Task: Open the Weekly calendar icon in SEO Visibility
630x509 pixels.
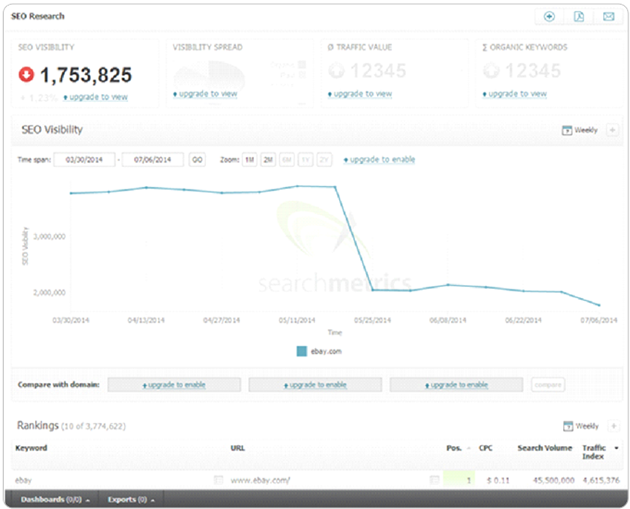Action: pyautogui.click(x=567, y=130)
